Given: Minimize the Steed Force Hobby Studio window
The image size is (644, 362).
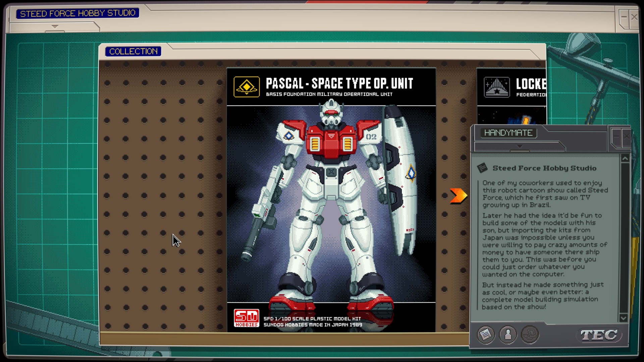Looking at the screenshot, I should click(624, 17).
